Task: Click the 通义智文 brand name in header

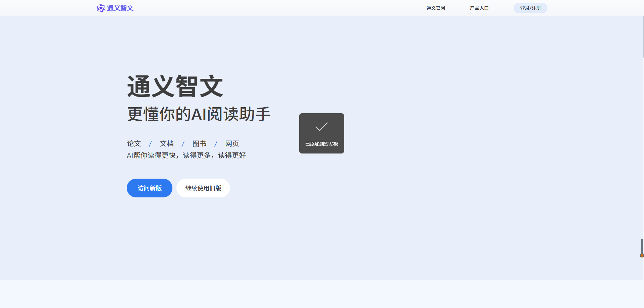Action: pos(120,8)
